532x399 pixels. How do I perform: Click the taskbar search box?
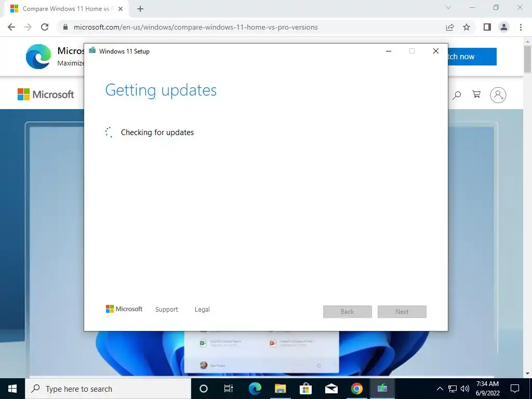coord(108,389)
